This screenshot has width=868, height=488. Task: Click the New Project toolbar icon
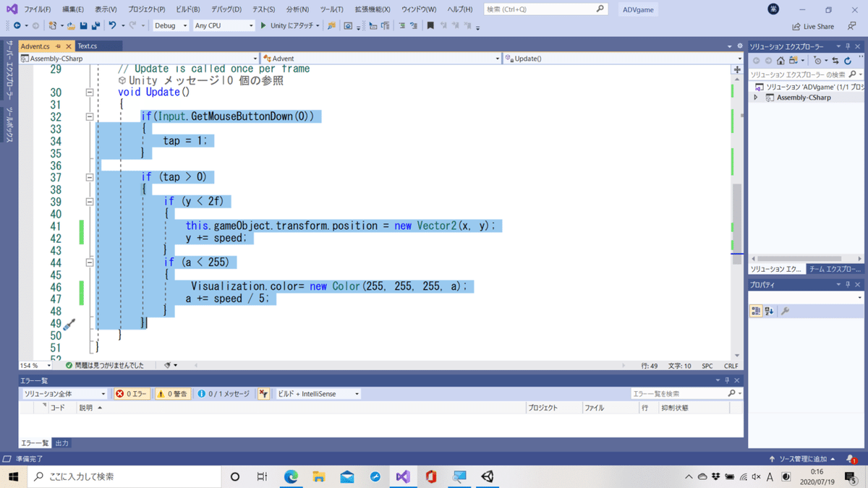(x=53, y=25)
